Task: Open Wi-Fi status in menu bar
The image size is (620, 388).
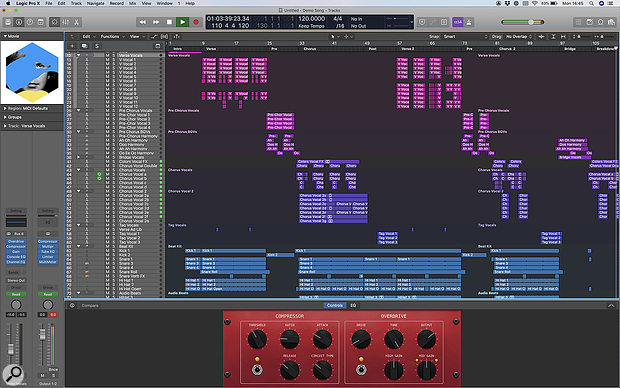Action: 535,3
